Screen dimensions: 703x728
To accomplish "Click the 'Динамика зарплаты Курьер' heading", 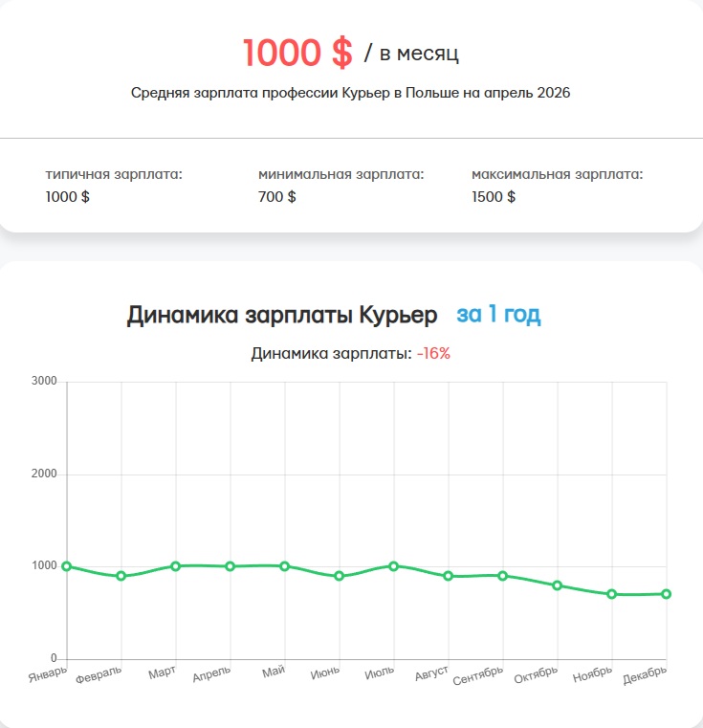I will [x=282, y=315].
